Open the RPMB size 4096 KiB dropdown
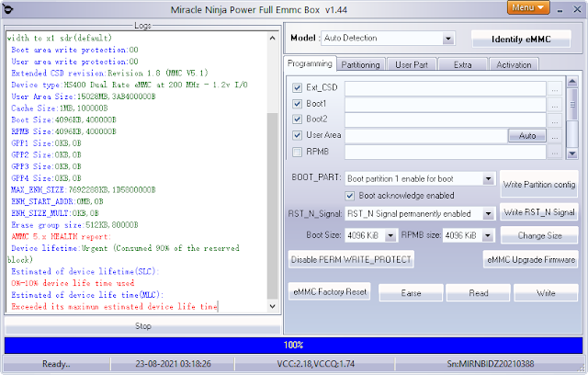Screen dimensions: 588x375 488,235
